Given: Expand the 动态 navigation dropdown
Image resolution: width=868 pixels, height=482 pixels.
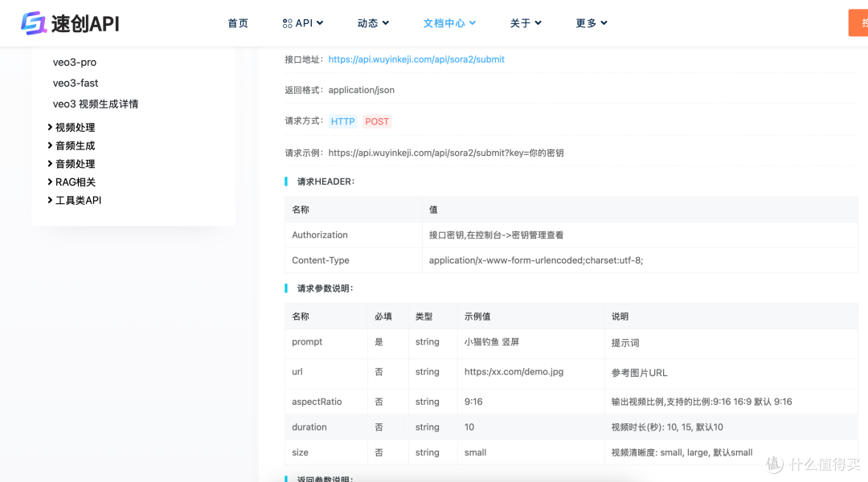Looking at the screenshot, I should (x=373, y=23).
